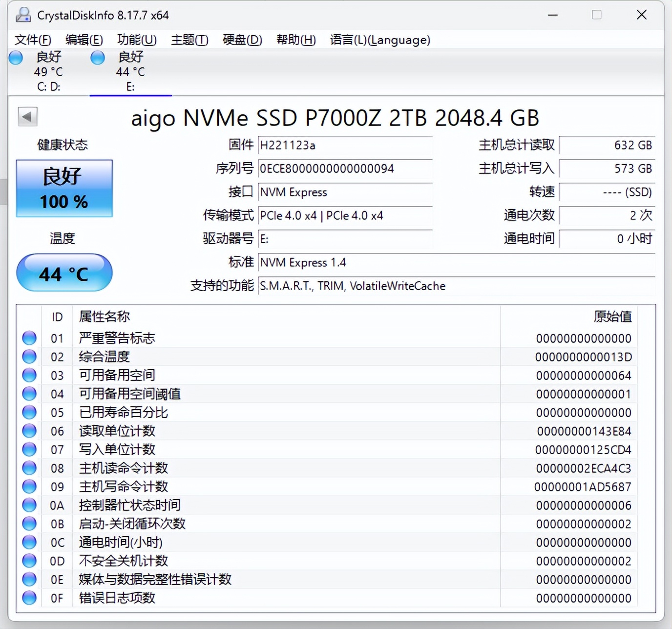672x629 pixels.
Task: Click the health dot for drive C: D:
Action: click(15, 58)
